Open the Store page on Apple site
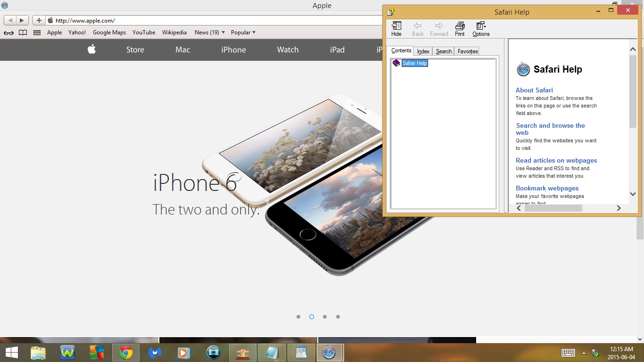The height and width of the screenshot is (362, 644). click(x=135, y=49)
